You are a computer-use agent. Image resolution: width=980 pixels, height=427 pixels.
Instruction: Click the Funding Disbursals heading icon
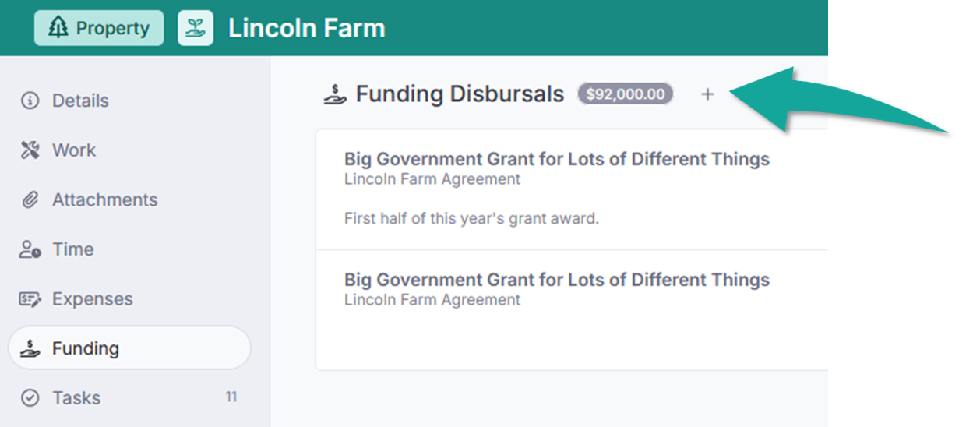[335, 94]
